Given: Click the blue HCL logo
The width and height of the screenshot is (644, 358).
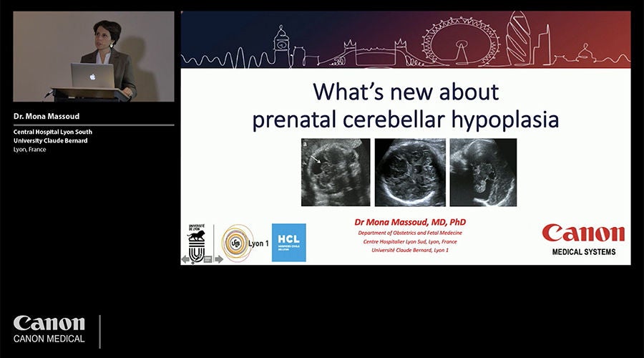Looking at the screenshot, I should 289,243.
